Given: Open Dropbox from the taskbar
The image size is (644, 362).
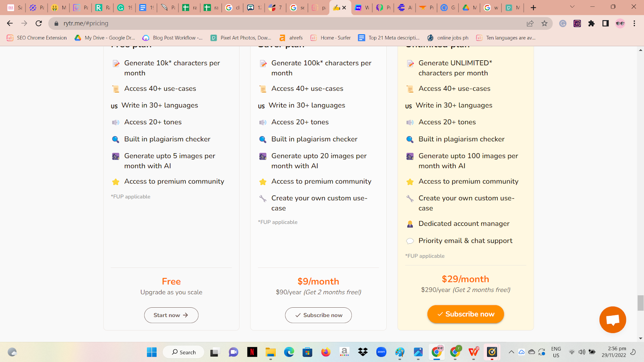Looking at the screenshot, I should (363, 352).
